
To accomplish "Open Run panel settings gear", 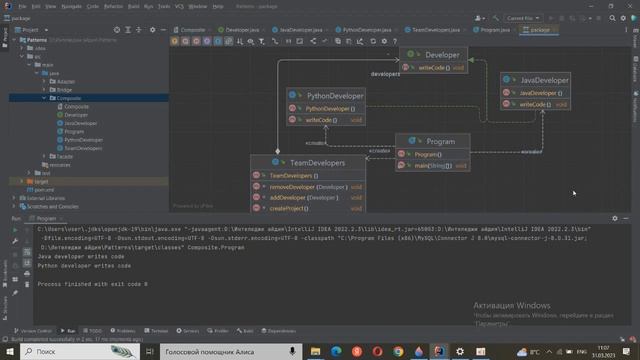I will click(615, 218).
